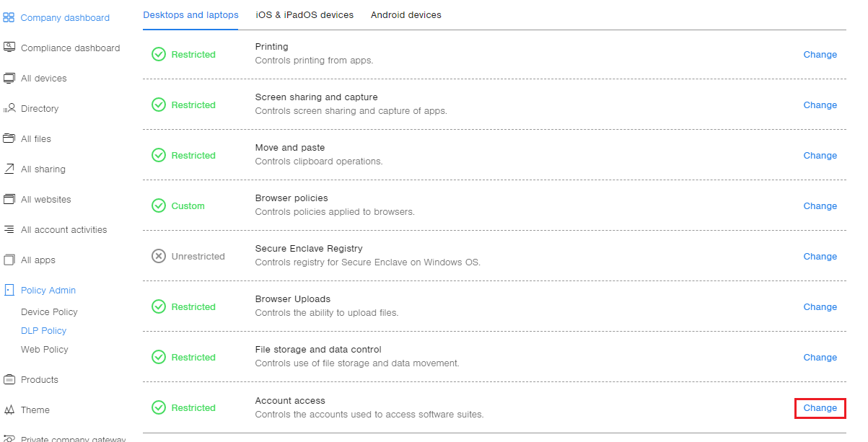Click Change for Secure Enclave Registry

820,256
